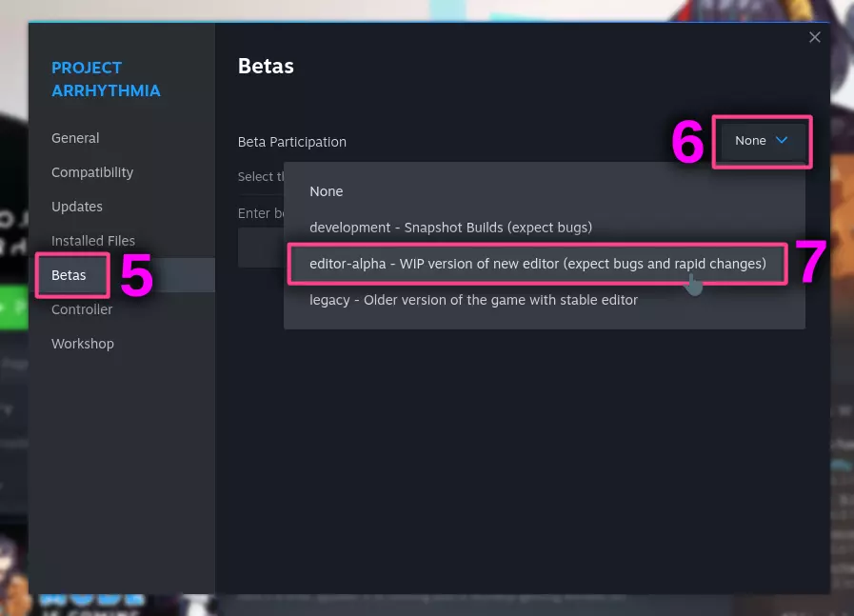Pick the editor-alpha WIP version option
The image size is (854, 616).
544,264
